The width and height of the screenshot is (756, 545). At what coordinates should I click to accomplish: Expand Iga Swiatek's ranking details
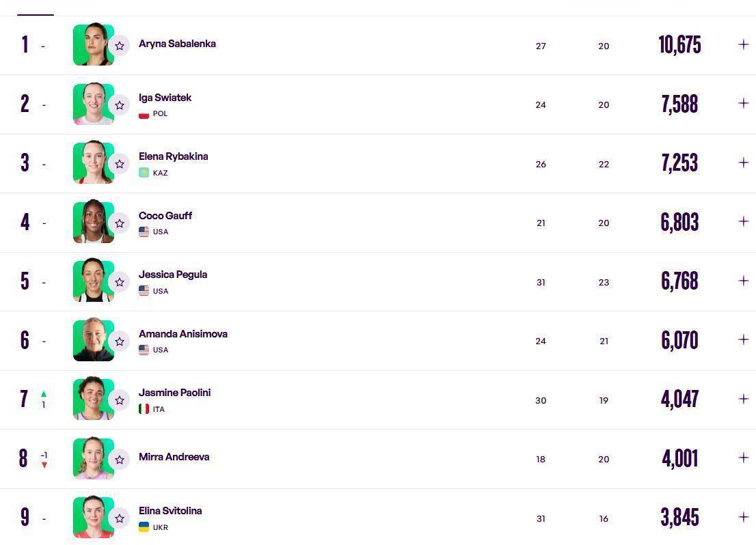(x=743, y=103)
